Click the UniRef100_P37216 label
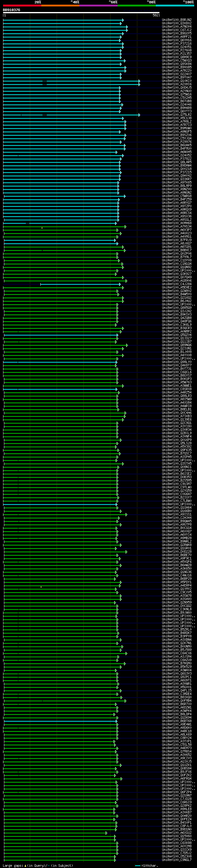 pos(177,43)
